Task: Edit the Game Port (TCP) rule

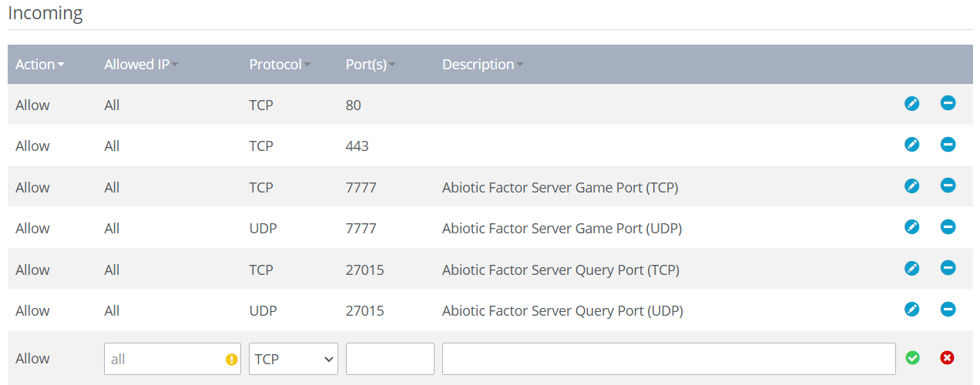Action: 911,186
